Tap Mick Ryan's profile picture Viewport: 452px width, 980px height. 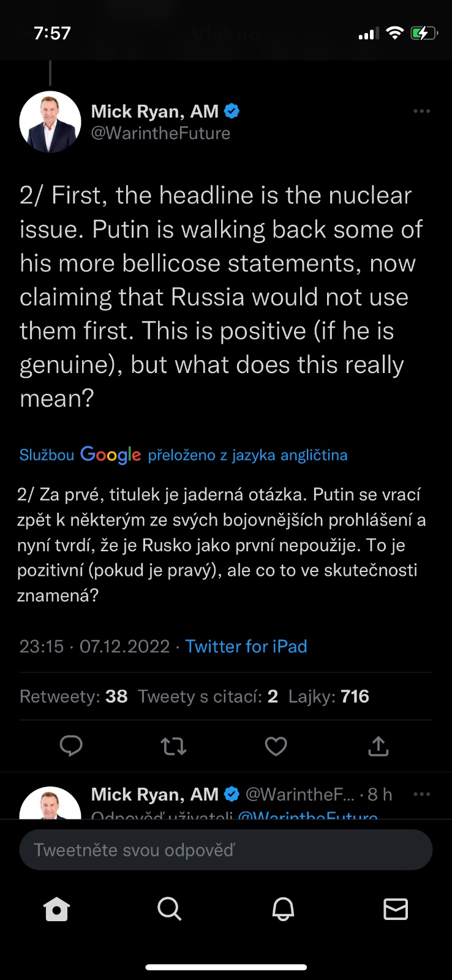tap(50, 121)
